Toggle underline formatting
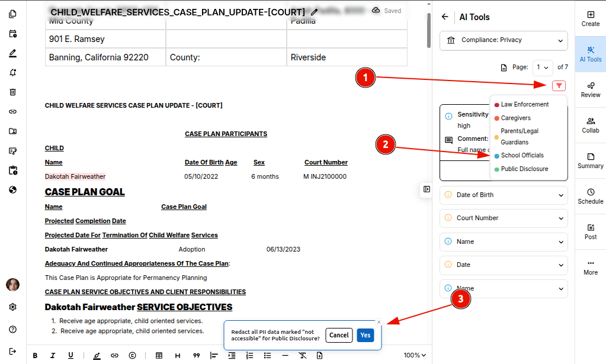606x364 pixels. (70, 355)
